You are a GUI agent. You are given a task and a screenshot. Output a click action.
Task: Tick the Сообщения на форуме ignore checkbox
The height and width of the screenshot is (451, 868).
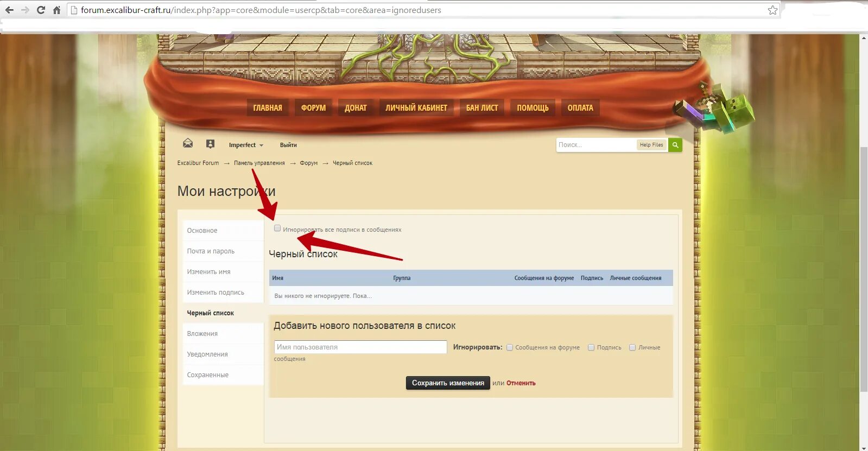tap(510, 347)
